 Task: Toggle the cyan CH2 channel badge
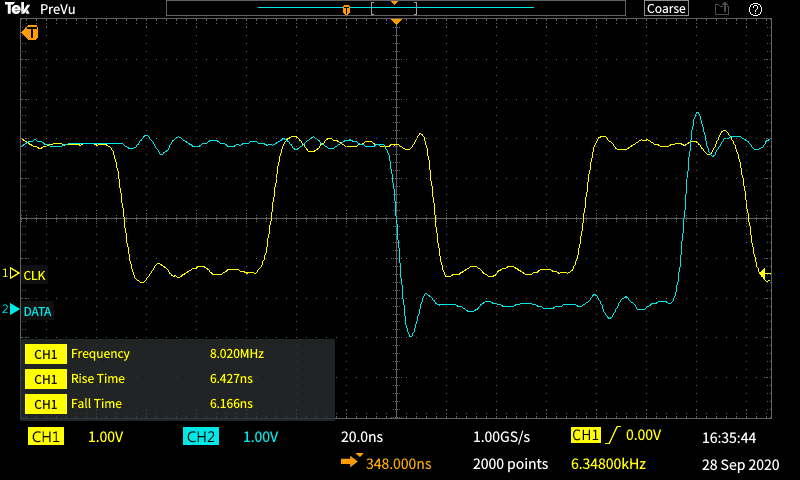pos(200,437)
